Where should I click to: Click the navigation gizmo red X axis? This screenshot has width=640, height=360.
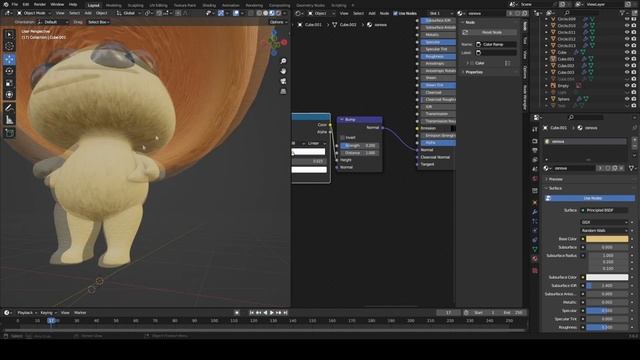coord(284,42)
